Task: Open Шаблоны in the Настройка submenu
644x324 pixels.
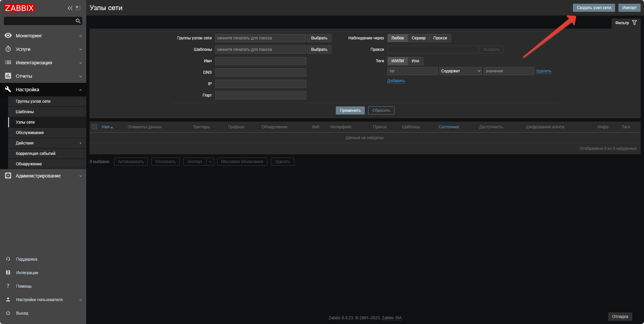Action: point(25,112)
